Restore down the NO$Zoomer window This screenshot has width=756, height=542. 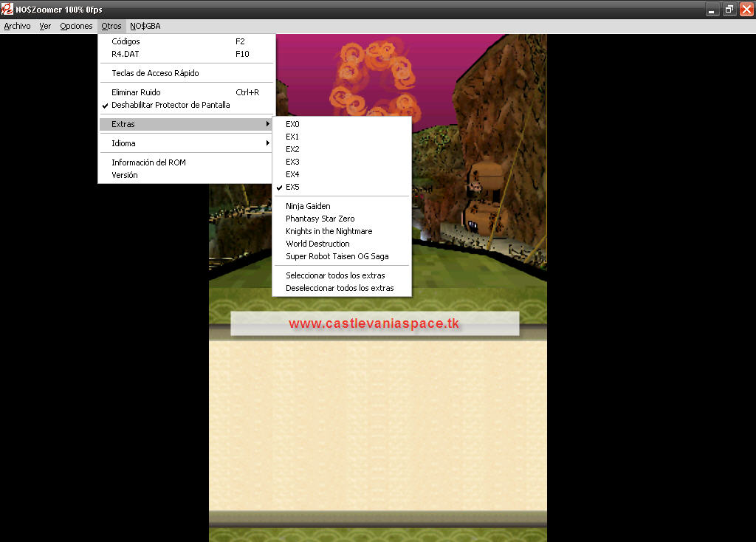click(x=729, y=9)
